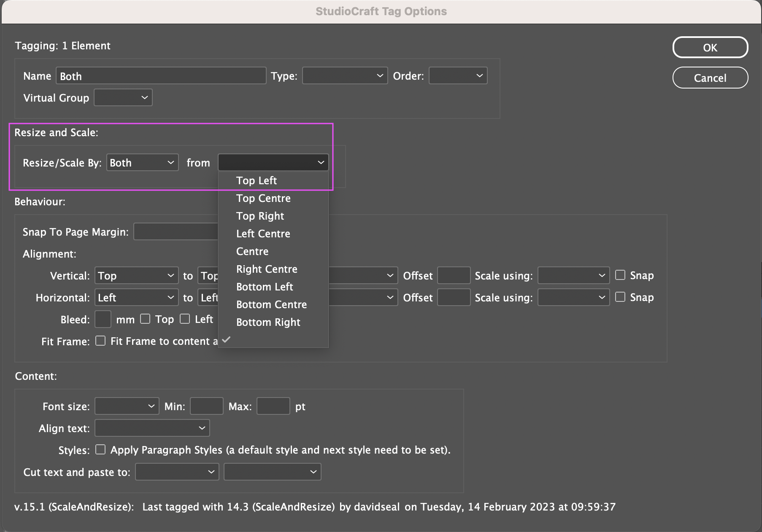Open the Font size dropdown
Image resolution: width=762 pixels, height=532 pixels.
[127, 406]
